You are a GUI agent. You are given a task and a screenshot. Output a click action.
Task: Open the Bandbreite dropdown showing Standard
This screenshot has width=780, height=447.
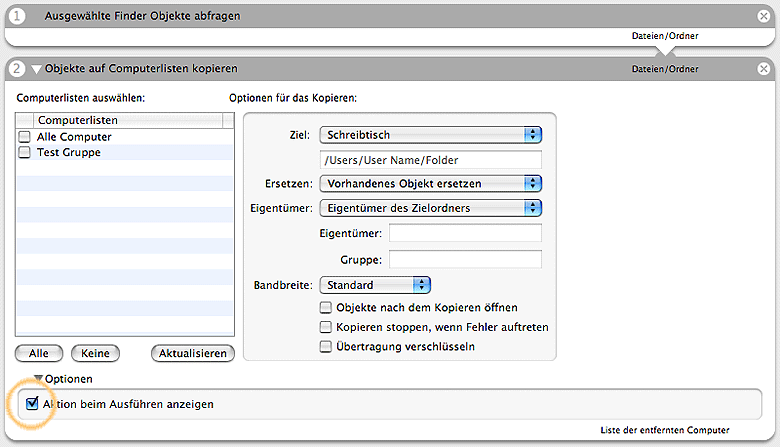(375, 285)
